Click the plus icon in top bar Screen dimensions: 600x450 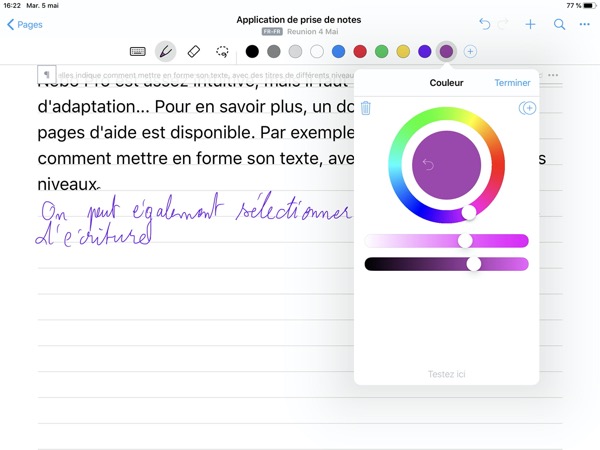click(x=531, y=24)
